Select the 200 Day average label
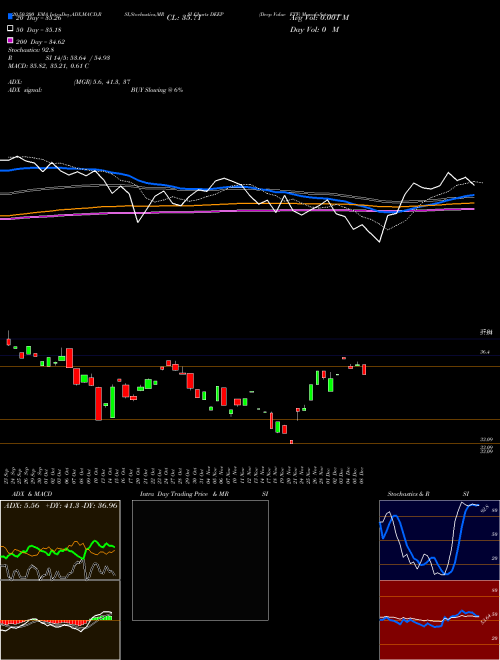The height and width of the screenshot is (660, 500). pos(40,41)
